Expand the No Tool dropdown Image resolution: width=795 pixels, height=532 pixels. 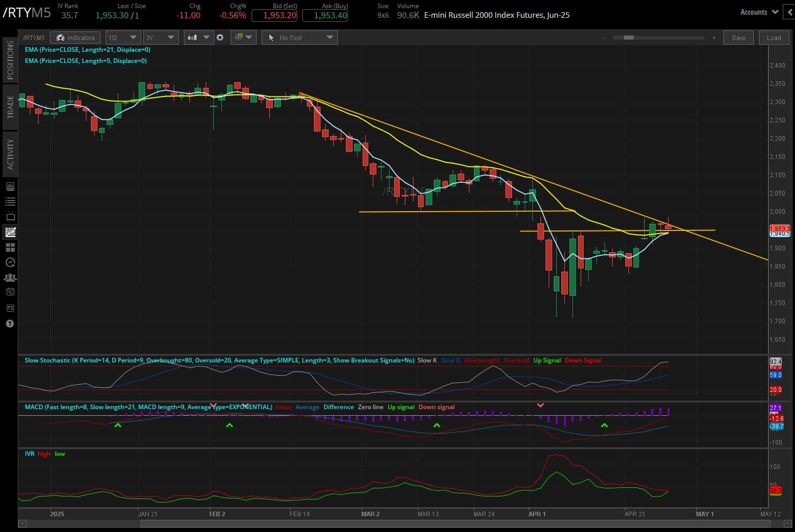[x=299, y=37]
